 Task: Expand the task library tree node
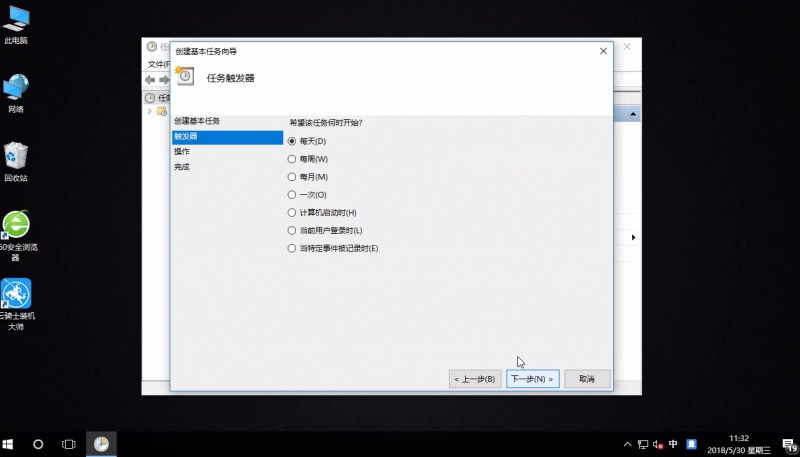click(149, 111)
